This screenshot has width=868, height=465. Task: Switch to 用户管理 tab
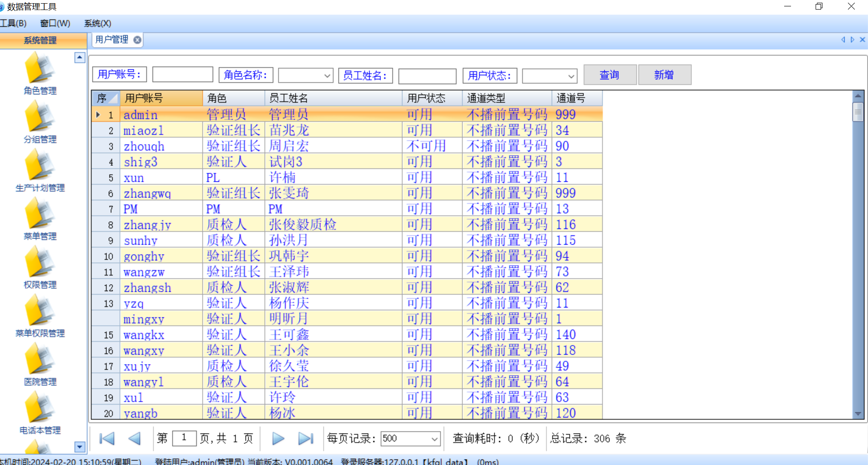[x=112, y=40]
